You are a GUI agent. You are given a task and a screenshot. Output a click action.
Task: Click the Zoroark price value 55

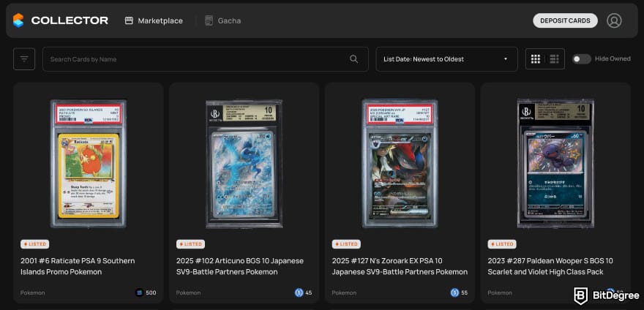pyautogui.click(x=464, y=292)
